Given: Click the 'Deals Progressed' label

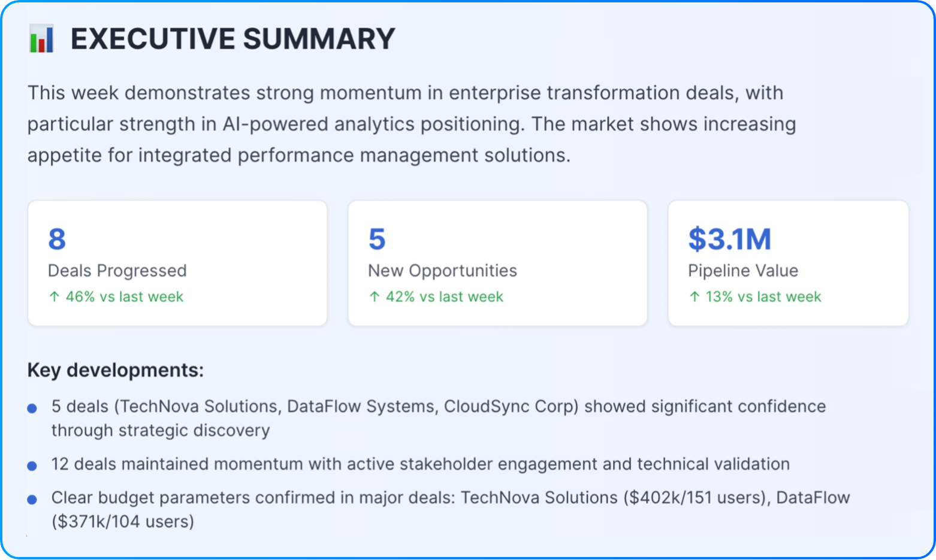Looking at the screenshot, I should click(x=117, y=271).
